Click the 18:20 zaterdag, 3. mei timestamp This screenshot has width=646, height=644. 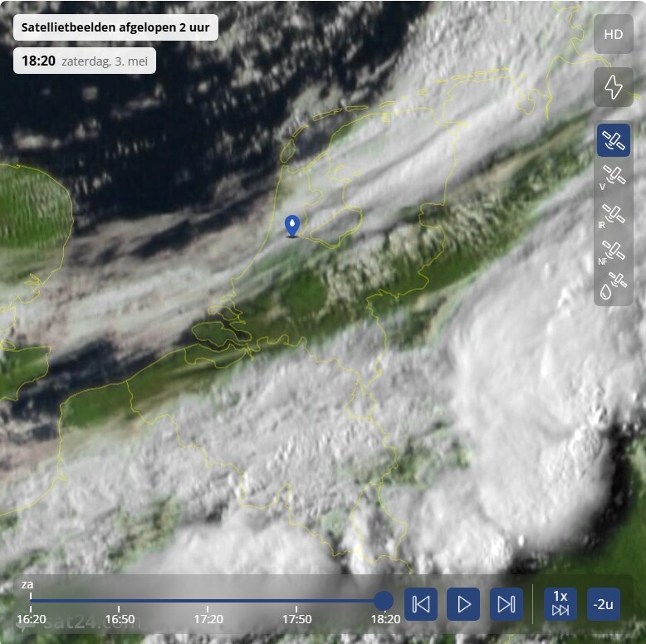(x=85, y=61)
